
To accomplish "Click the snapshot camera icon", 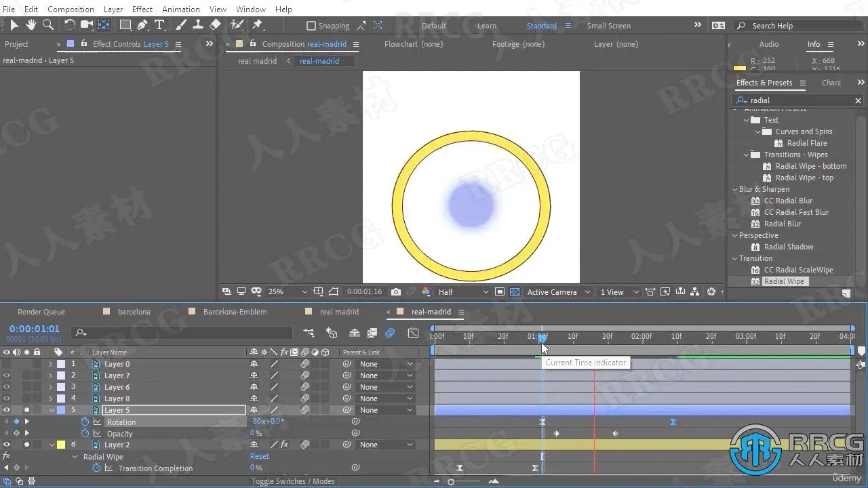I will [396, 292].
